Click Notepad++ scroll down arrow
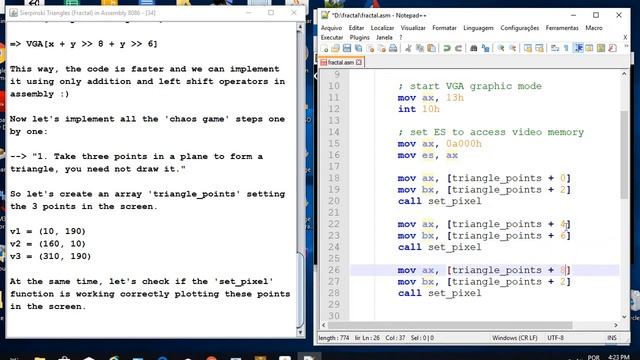The image size is (640, 360). click(x=624, y=316)
